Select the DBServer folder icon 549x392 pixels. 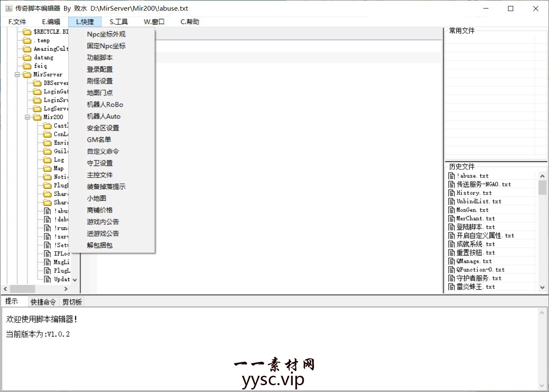(x=38, y=83)
